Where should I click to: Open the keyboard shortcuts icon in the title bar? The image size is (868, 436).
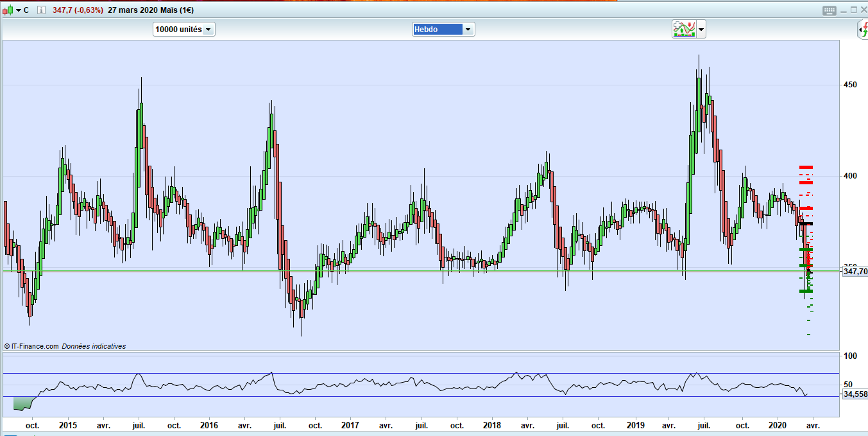(830, 10)
